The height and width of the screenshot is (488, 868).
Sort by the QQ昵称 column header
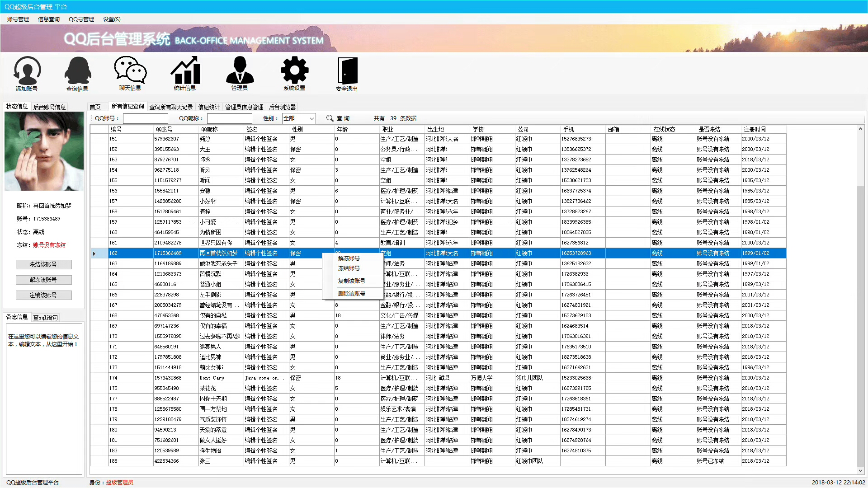coord(222,129)
